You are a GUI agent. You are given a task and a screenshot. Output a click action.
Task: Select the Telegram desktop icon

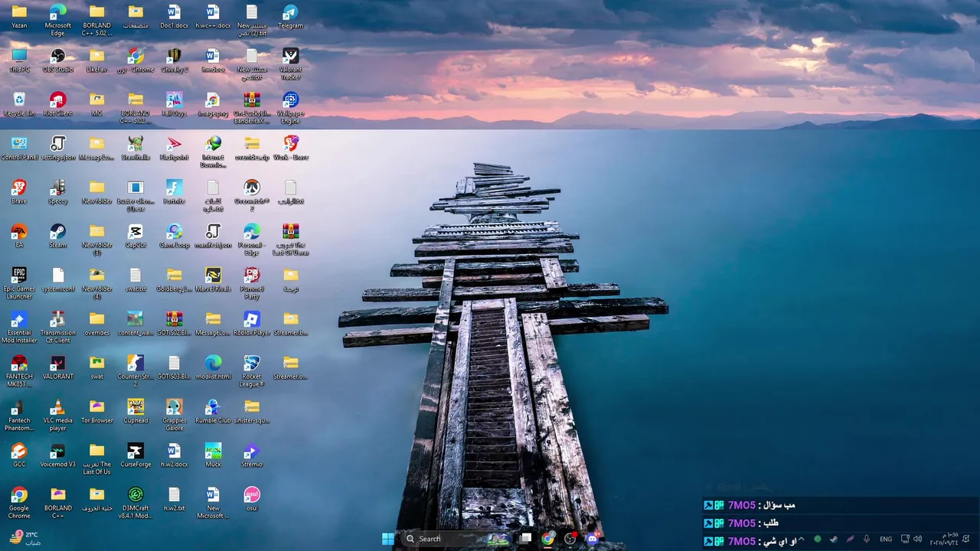290,17
